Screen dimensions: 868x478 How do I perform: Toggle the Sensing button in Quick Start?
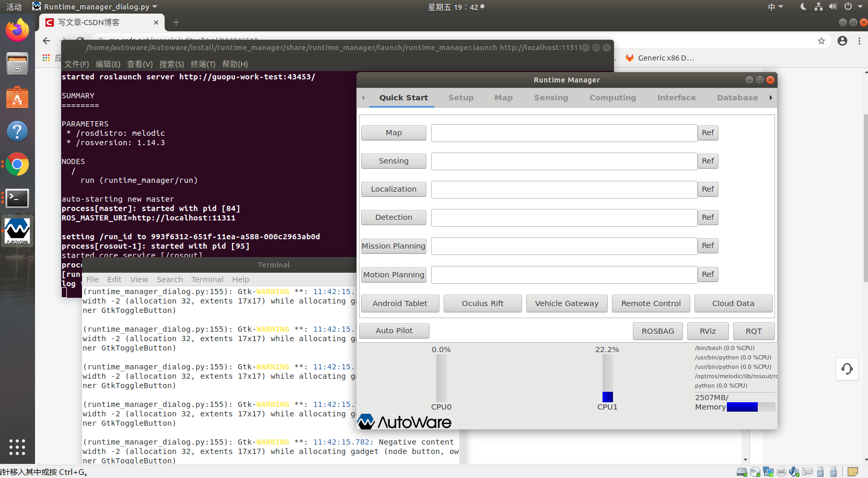click(x=394, y=161)
